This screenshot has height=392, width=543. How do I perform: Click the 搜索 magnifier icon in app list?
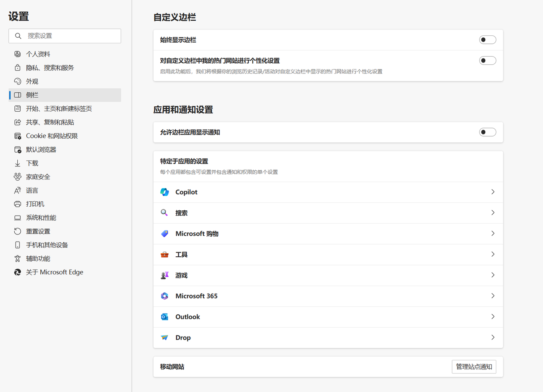(x=164, y=213)
